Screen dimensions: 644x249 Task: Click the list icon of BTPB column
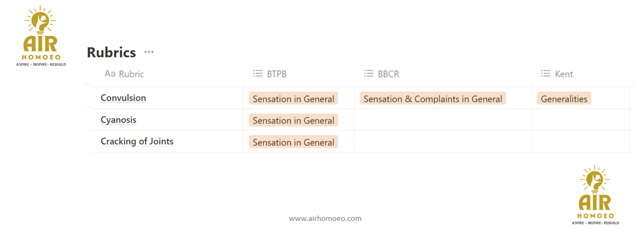pyautogui.click(x=258, y=74)
